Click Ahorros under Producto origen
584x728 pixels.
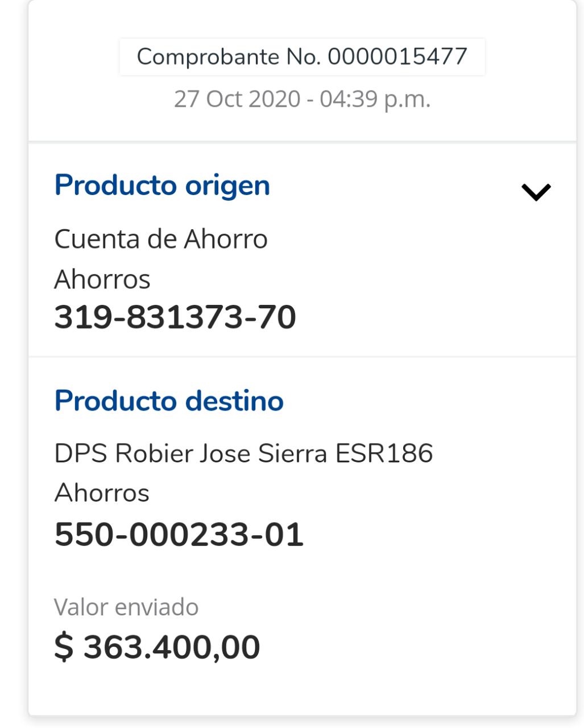click(102, 279)
